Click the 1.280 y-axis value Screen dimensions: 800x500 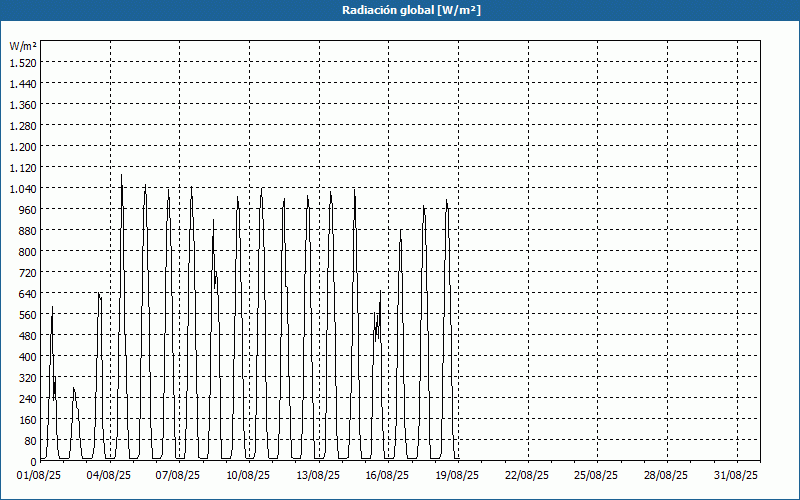pyautogui.click(x=23, y=126)
